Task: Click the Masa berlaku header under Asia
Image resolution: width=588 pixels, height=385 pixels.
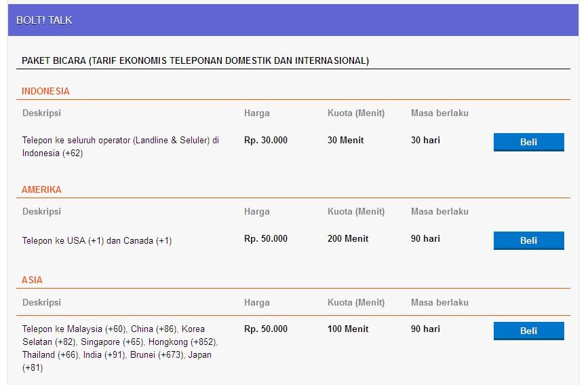Action: pos(439,302)
